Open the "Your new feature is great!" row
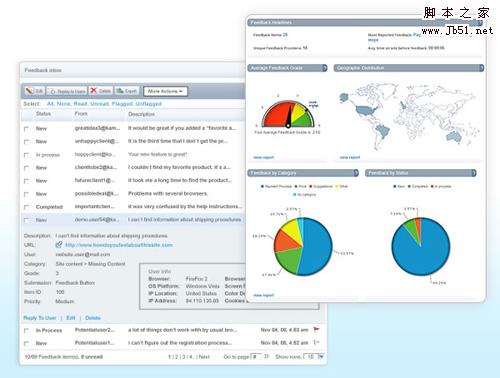 click(x=133, y=154)
